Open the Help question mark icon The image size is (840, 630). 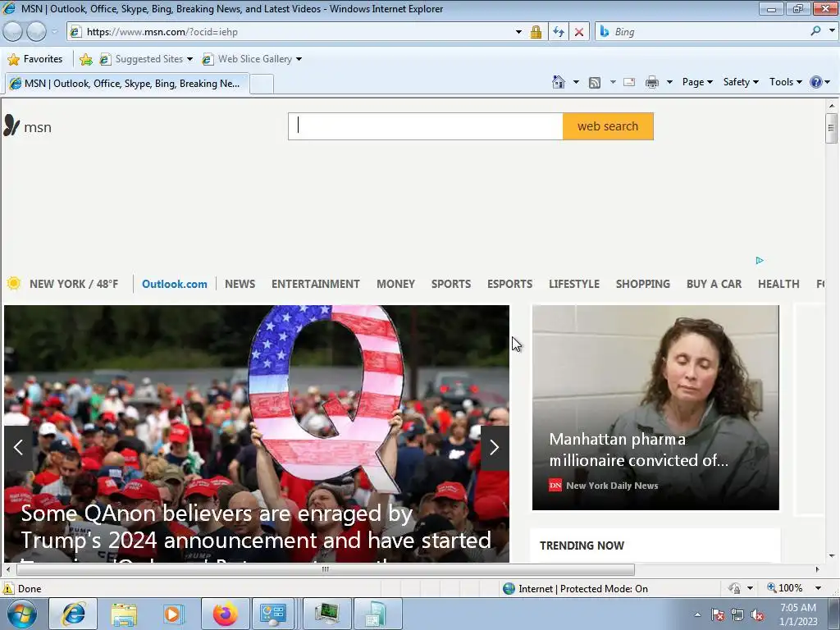tap(816, 82)
